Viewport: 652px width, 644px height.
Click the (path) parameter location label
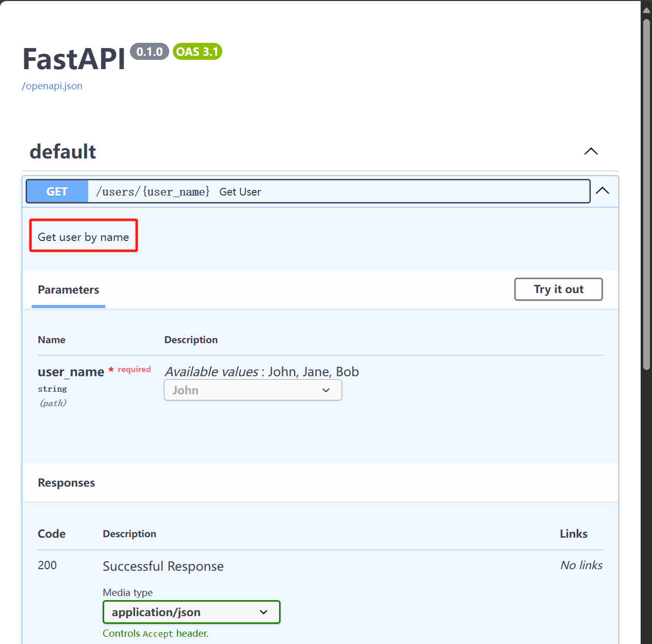point(53,403)
